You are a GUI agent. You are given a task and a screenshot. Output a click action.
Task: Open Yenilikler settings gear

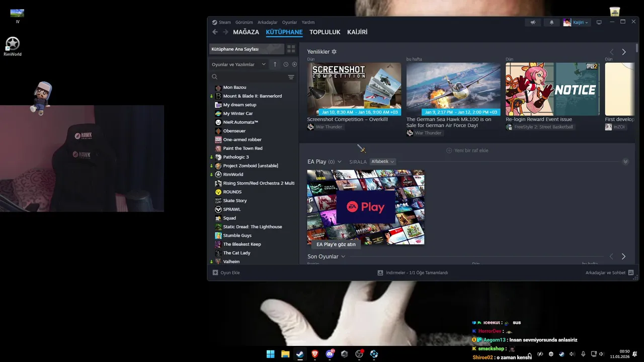tap(334, 52)
